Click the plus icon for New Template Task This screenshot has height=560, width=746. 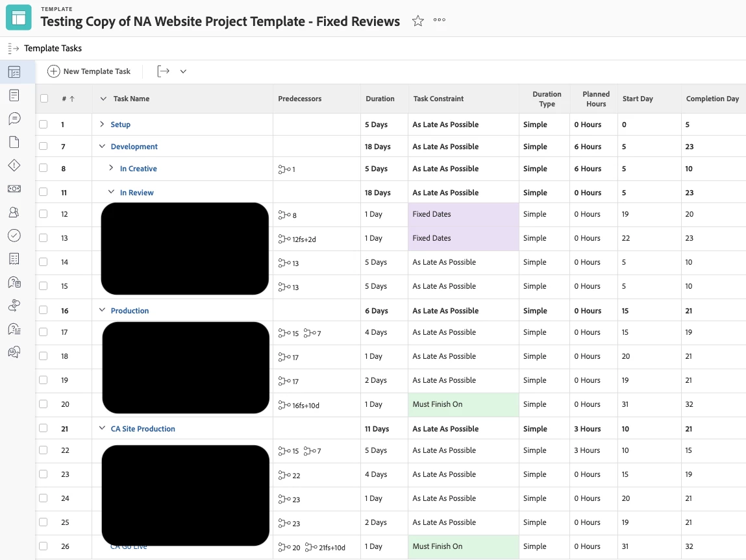pos(54,71)
